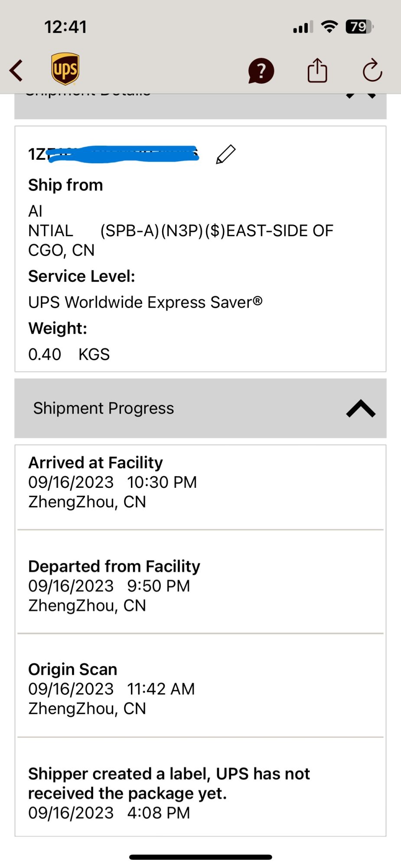The image size is (401, 868).
Task: Edit tracking number with the pencil icon
Action: [x=225, y=155]
